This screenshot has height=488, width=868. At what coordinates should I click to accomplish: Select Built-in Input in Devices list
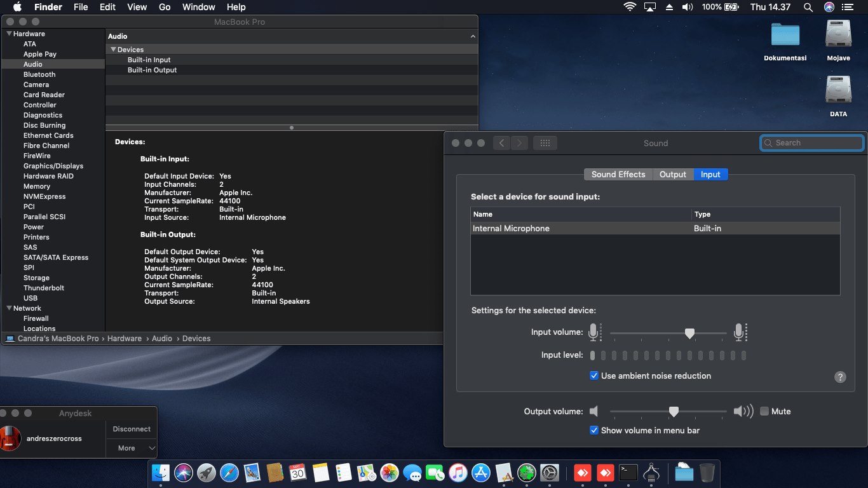point(292,60)
